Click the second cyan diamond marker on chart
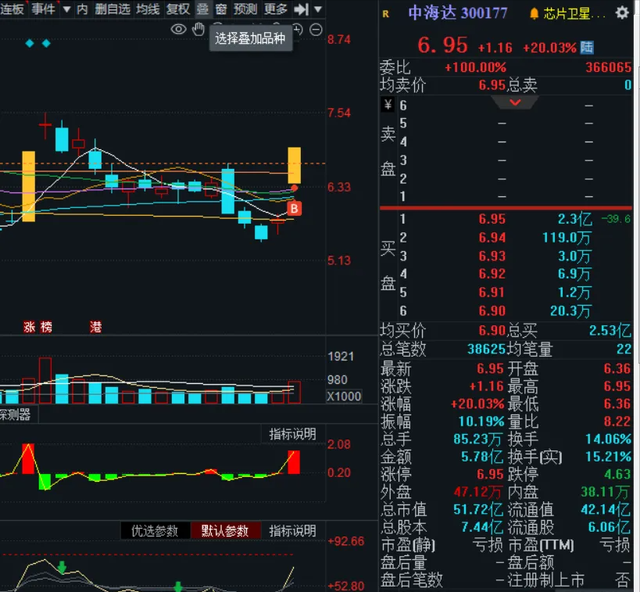640x592 pixels. coord(46,43)
